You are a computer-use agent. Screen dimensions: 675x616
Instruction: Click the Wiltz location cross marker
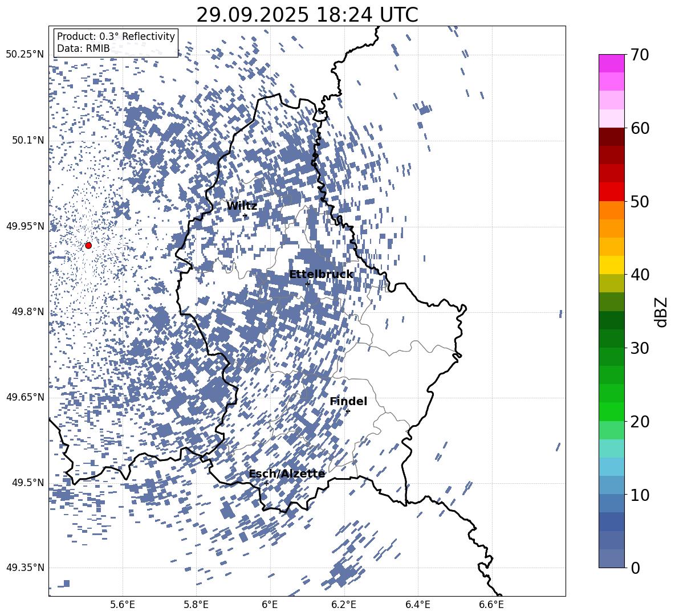click(245, 216)
